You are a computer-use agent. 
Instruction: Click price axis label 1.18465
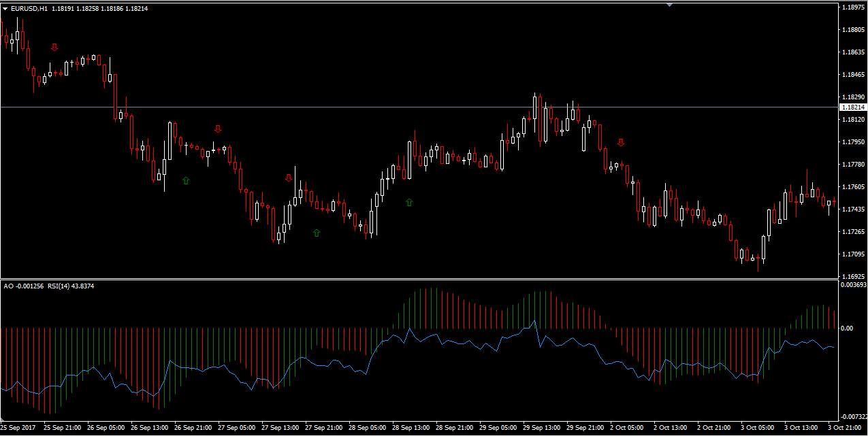click(854, 75)
